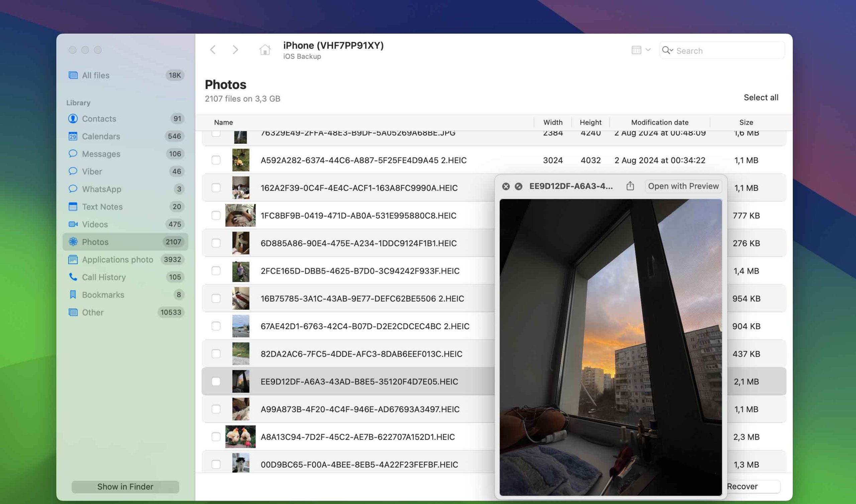The height and width of the screenshot is (504, 856).
Task: Toggle checkbox for 162A2F39 HEIC file
Action: coord(216,188)
